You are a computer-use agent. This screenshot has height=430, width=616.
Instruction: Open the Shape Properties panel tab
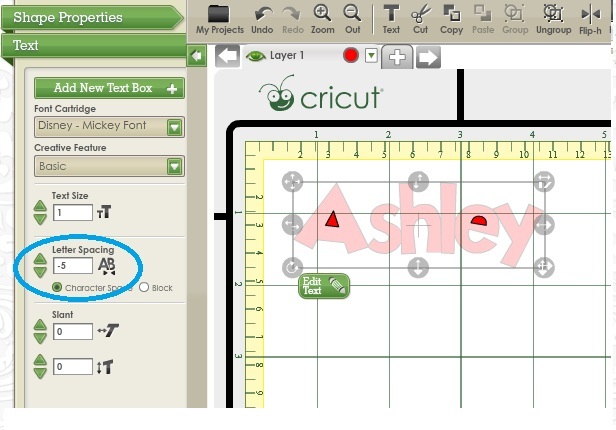pos(92,17)
